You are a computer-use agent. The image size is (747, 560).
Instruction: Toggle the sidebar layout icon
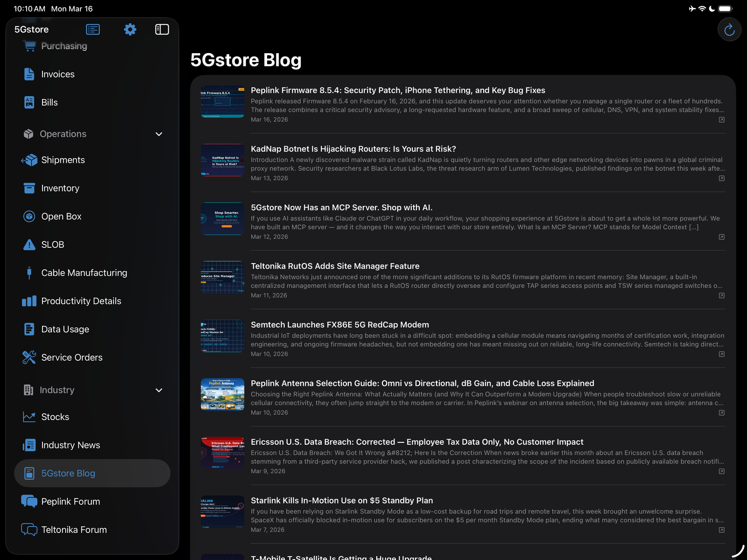pos(162,29)
